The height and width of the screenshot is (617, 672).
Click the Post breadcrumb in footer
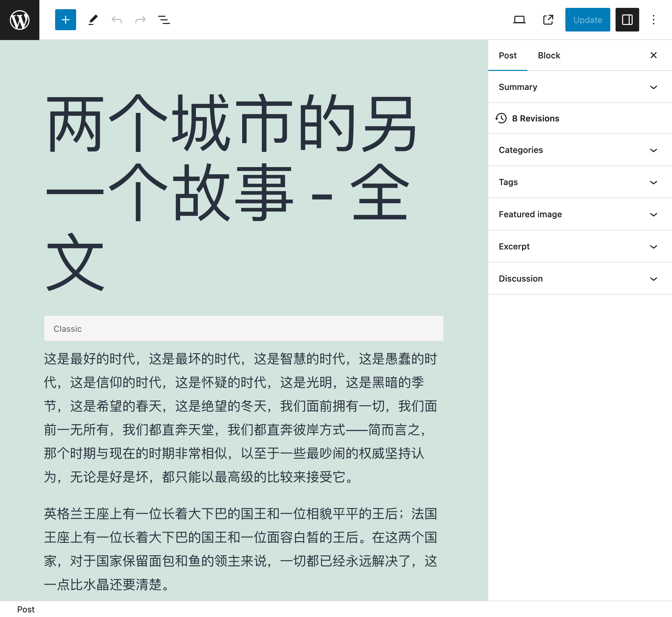tap(26, 610)
